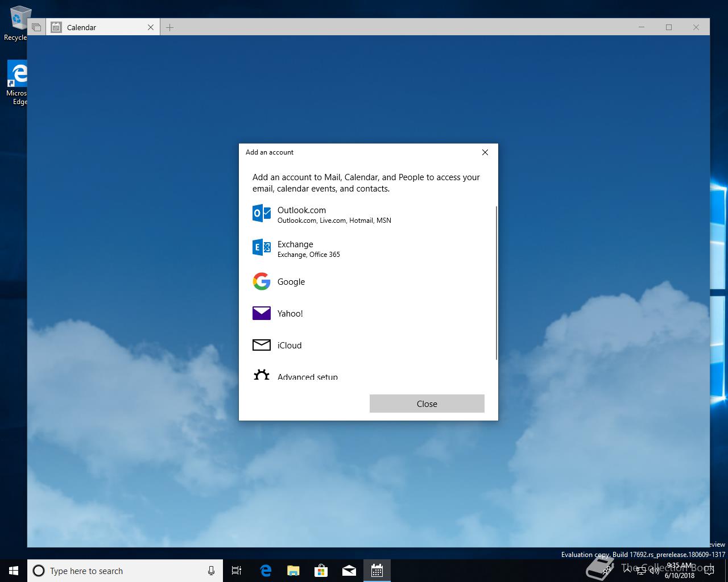Click the network icon in system tray
728x582 pixels.
pyautogui.click(x=641, y=571)
